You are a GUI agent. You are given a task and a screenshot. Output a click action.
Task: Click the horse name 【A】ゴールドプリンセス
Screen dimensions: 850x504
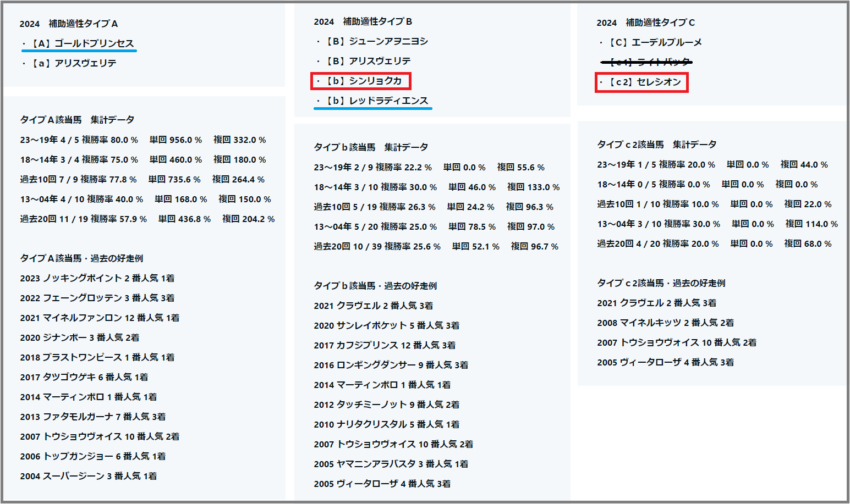pyautogui.click(x=81, y=43)
